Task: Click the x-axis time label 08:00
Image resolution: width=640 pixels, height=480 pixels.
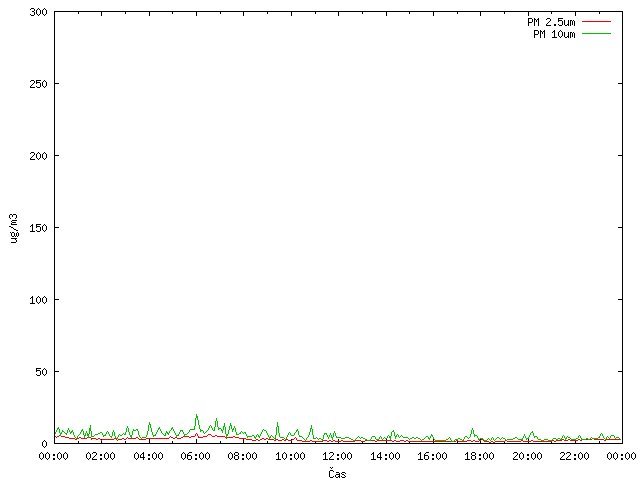Action: tap(243, 456)
